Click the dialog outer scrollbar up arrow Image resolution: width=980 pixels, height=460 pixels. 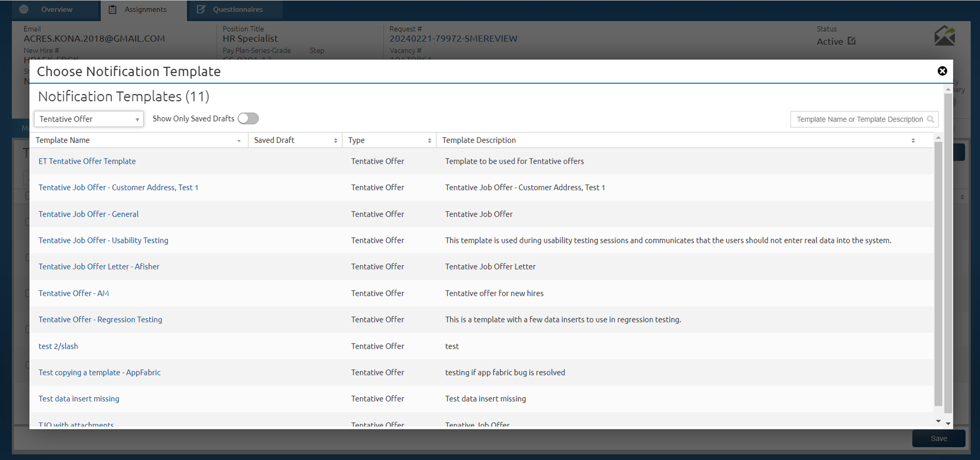[948, 90]
